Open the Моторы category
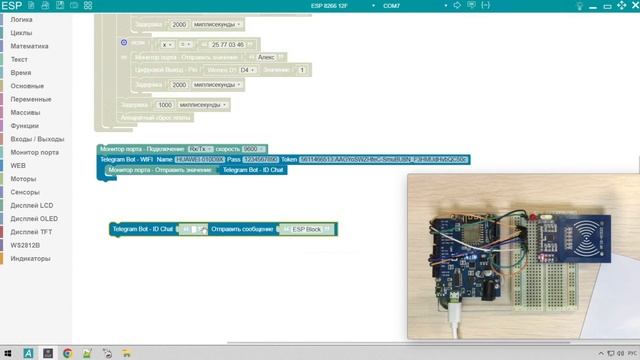The height and width of the screenshot is (360, 640). tap(23, 179)
